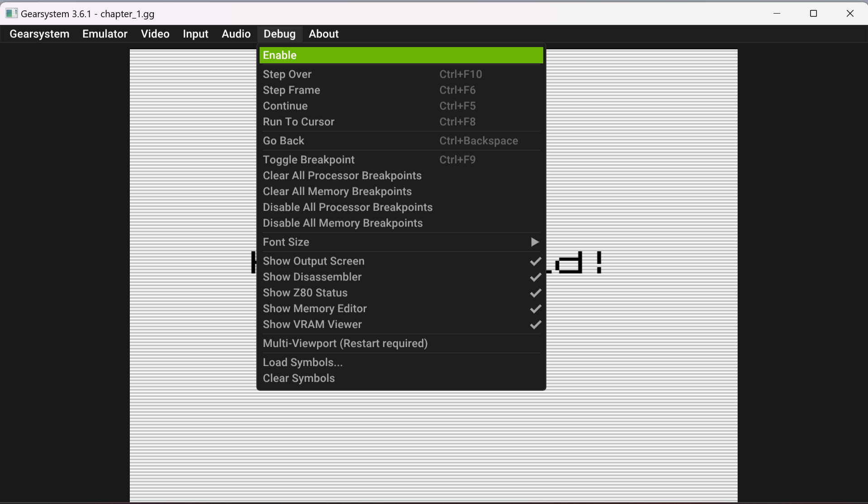This screenshot has height=504, width=868.
Task: Open the About menu
Action: (323, 34)
